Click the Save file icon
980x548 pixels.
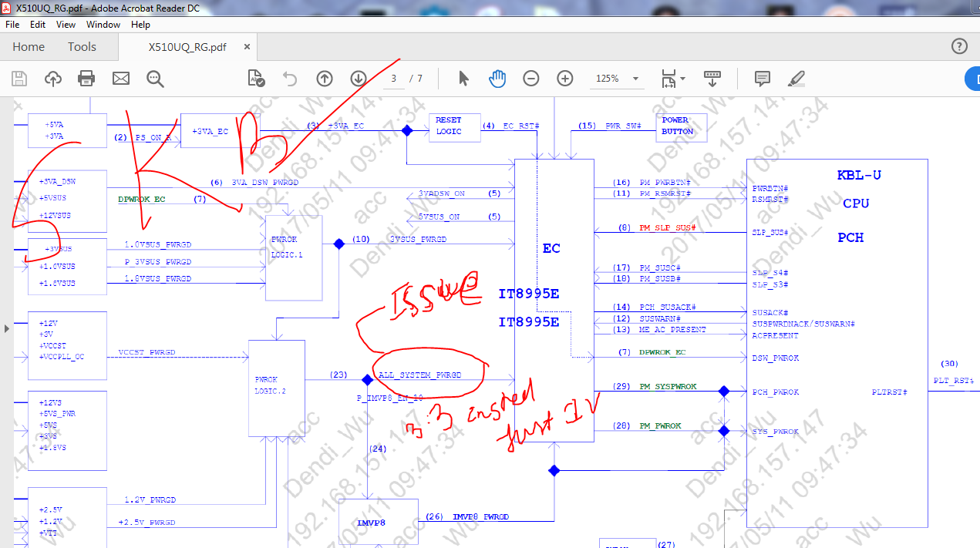pyautogui.click(x=19, y=78)
